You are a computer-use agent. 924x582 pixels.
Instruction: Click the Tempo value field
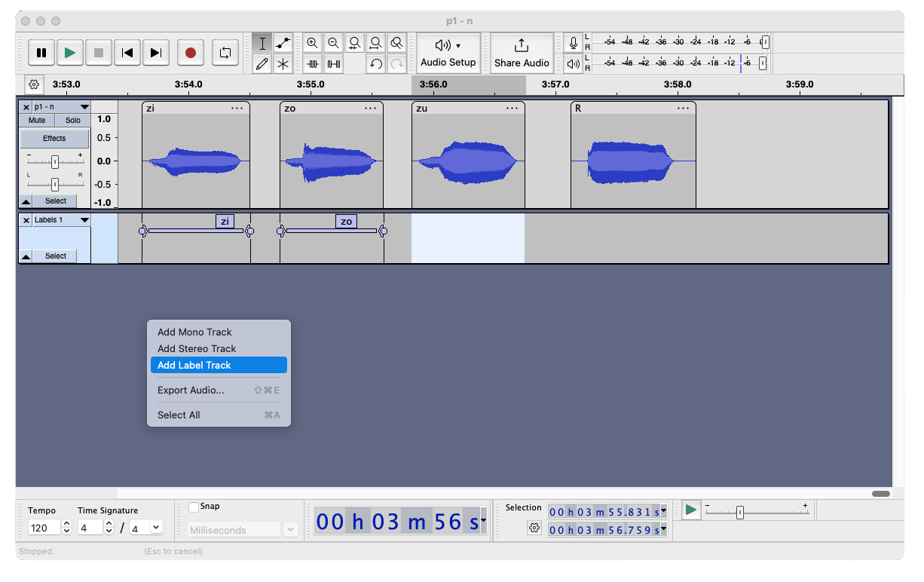pos(44,528)
